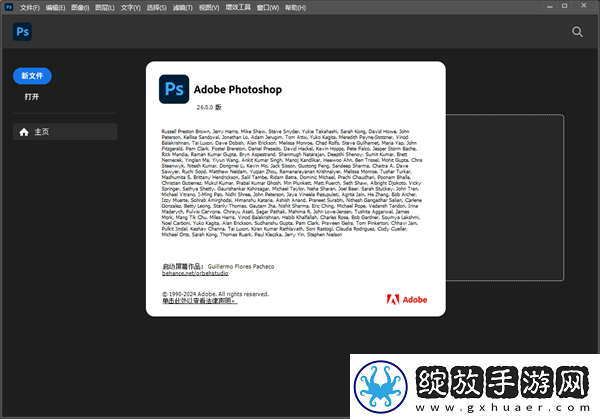600x419 pixels.
Task: Open the 增效工具 menu
Action: click(238, 7)
